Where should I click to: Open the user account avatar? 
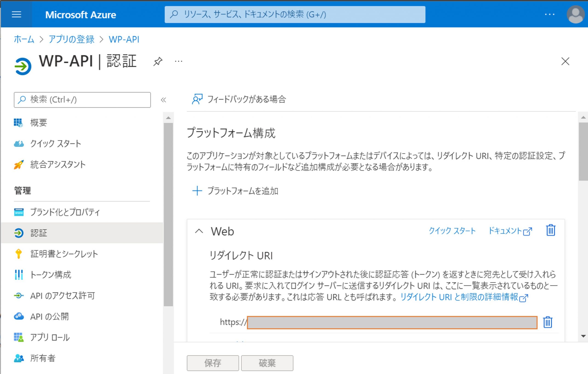(x=576, y=14)
